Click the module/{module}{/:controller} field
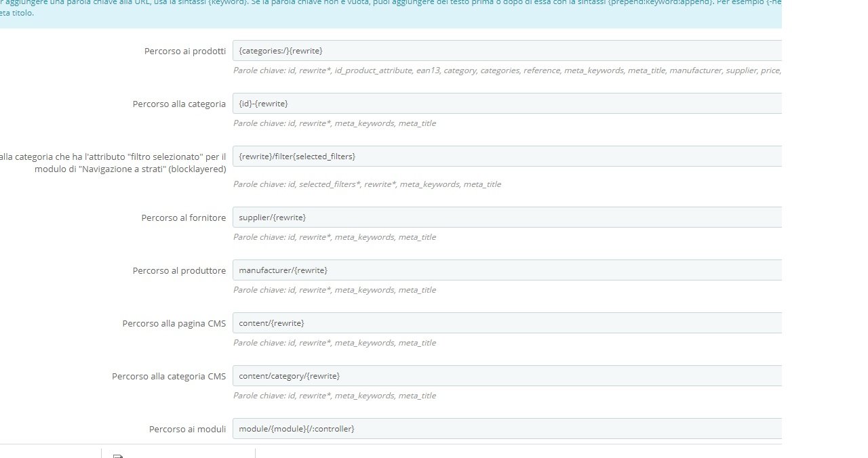The width and height of the screenshot is (868, 458). (x=507, y=429)
